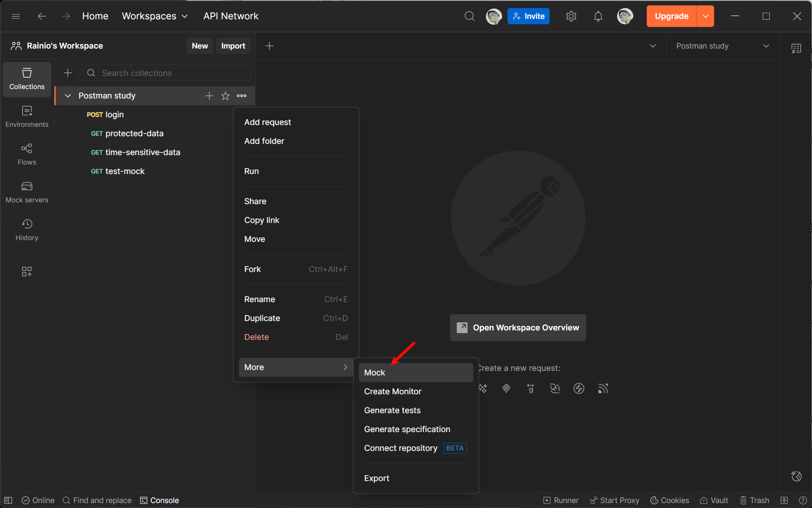The height and width of the screenshot is (508, 812).
Task: Select Duplicate in the context menu
Action: coord(296,318)
